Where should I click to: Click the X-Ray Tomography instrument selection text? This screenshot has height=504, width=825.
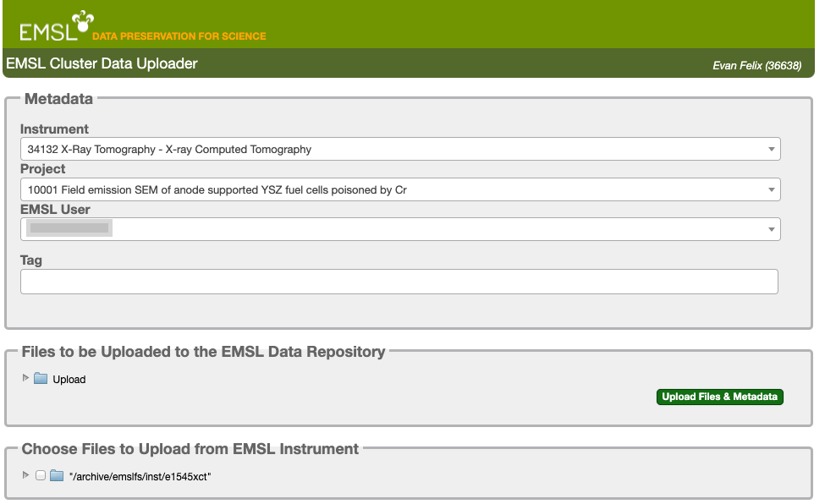169,150
